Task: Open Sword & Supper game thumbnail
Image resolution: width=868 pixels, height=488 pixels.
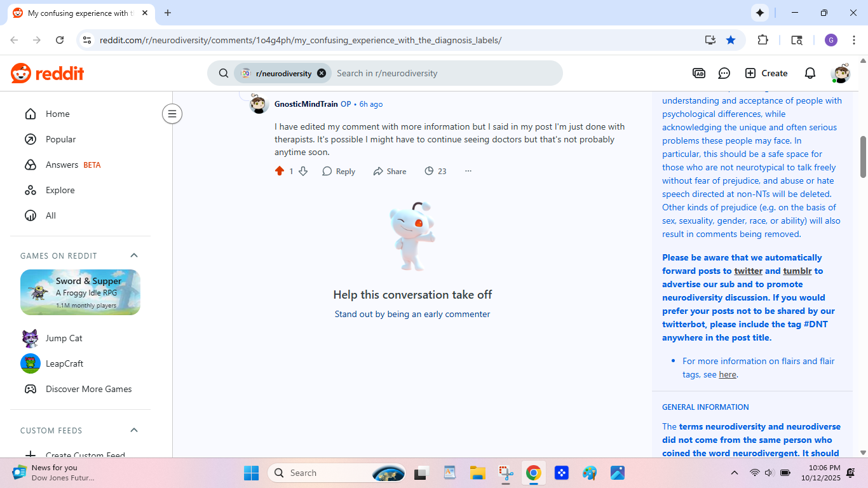Action: (x=80, y=292)
